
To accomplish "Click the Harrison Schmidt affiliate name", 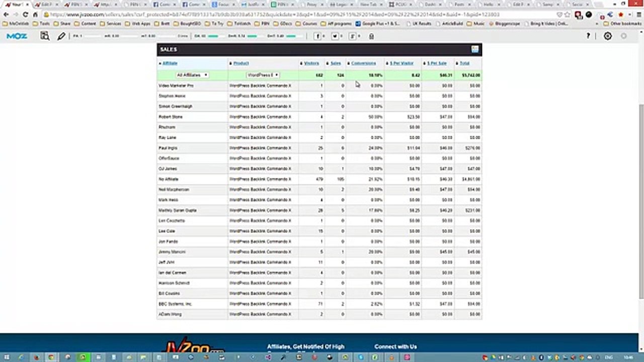I will point(174,283).
